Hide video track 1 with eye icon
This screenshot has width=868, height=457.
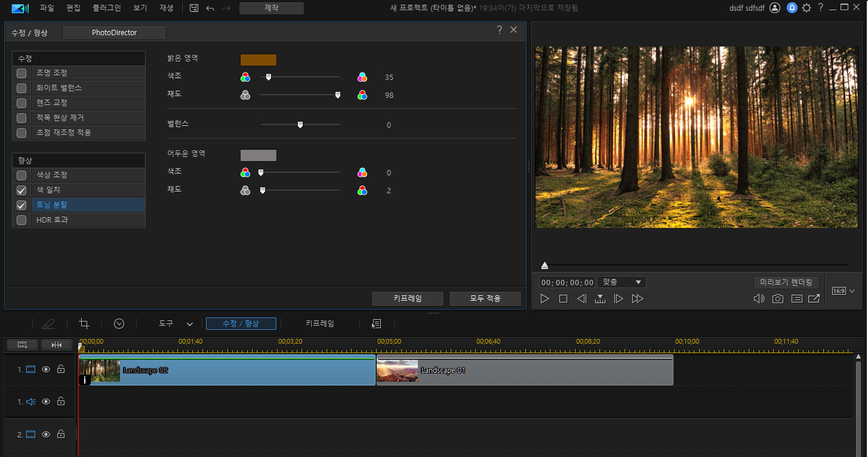click(x=46, y=369)
